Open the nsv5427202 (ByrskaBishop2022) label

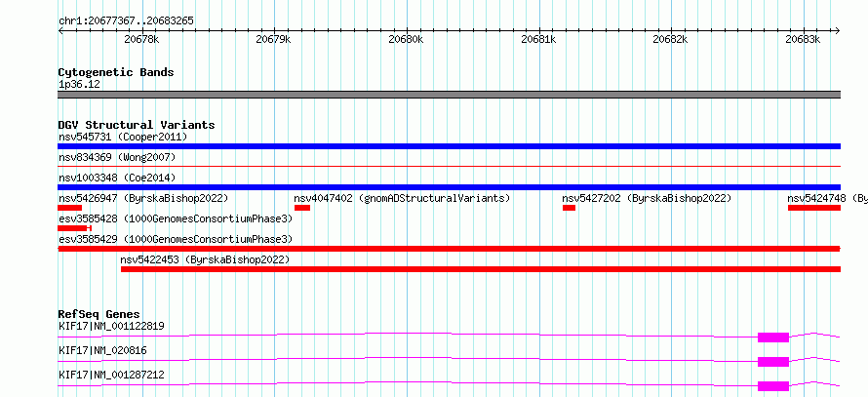tap(647, 198)
